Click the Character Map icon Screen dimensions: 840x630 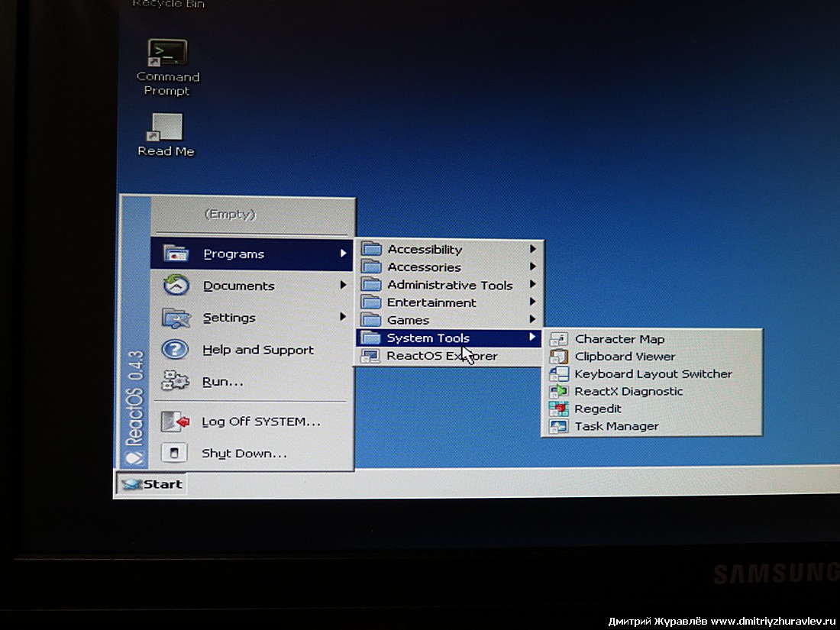tap(559, 338)
